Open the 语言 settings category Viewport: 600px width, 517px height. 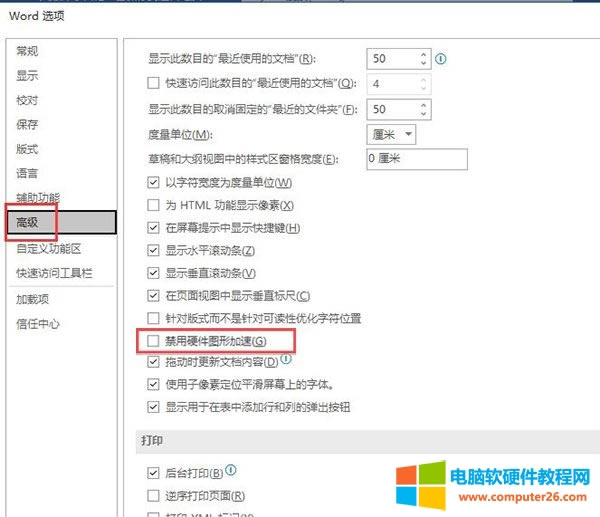click(27, 173)
